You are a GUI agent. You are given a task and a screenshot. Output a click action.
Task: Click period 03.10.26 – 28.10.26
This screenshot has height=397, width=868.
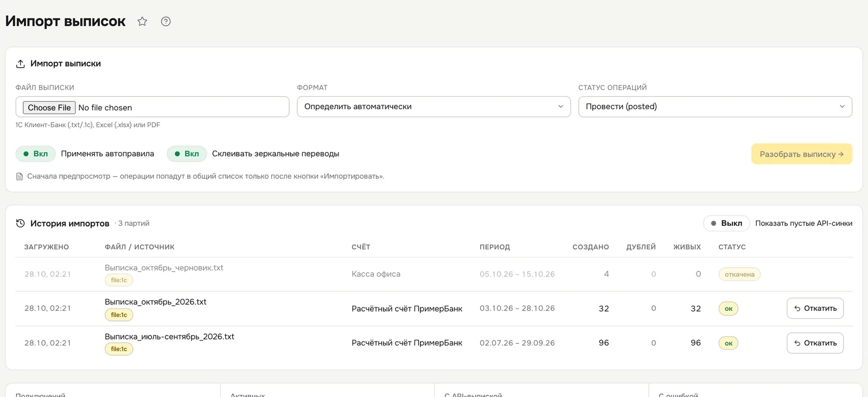(517, 308)
